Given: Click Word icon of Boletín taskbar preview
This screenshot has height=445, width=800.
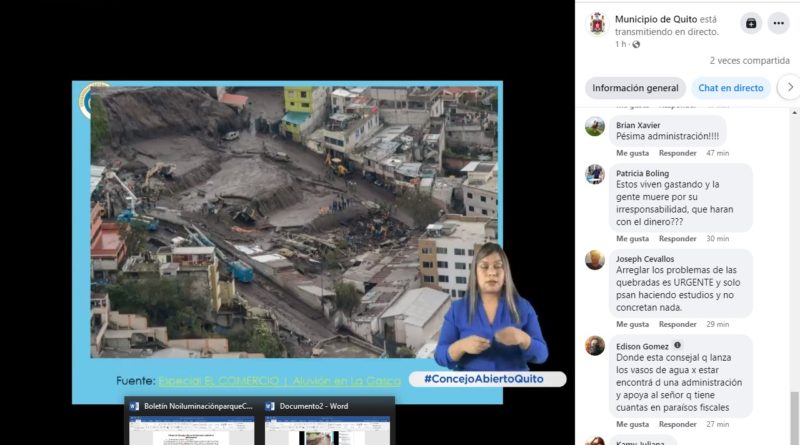Looking at the screenshot, I should point(134,406).
